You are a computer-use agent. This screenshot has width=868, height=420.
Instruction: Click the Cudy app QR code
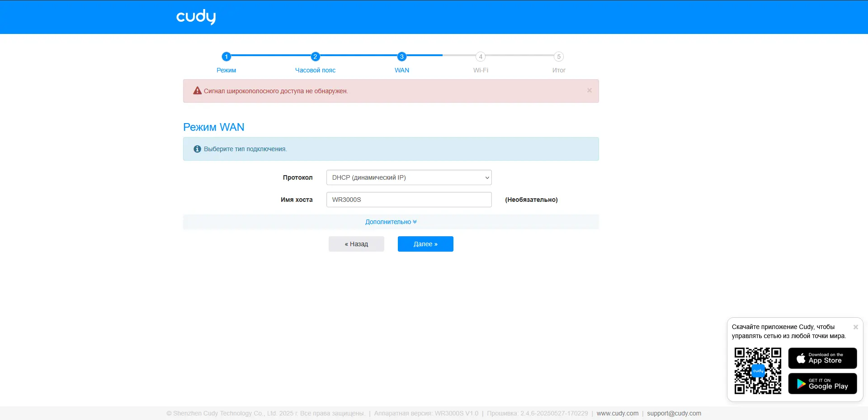tap(758, 371)
